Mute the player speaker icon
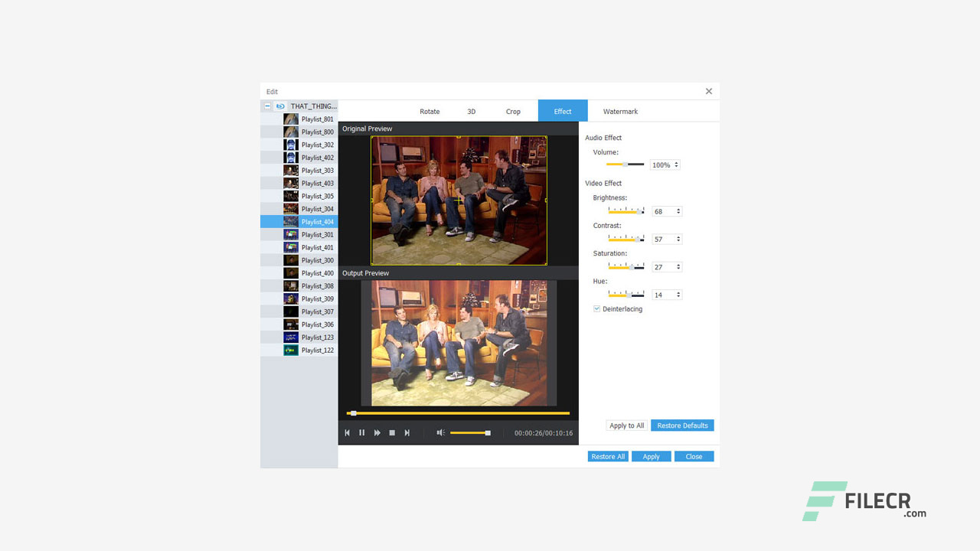The width and height of the screenshot is (980, 551). [x=440, y=433]
